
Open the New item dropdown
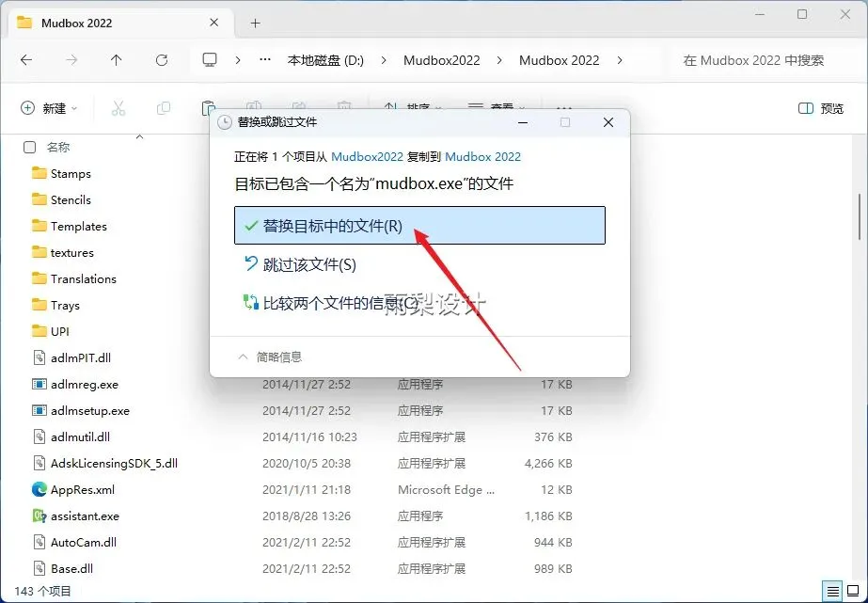(49, 108)
